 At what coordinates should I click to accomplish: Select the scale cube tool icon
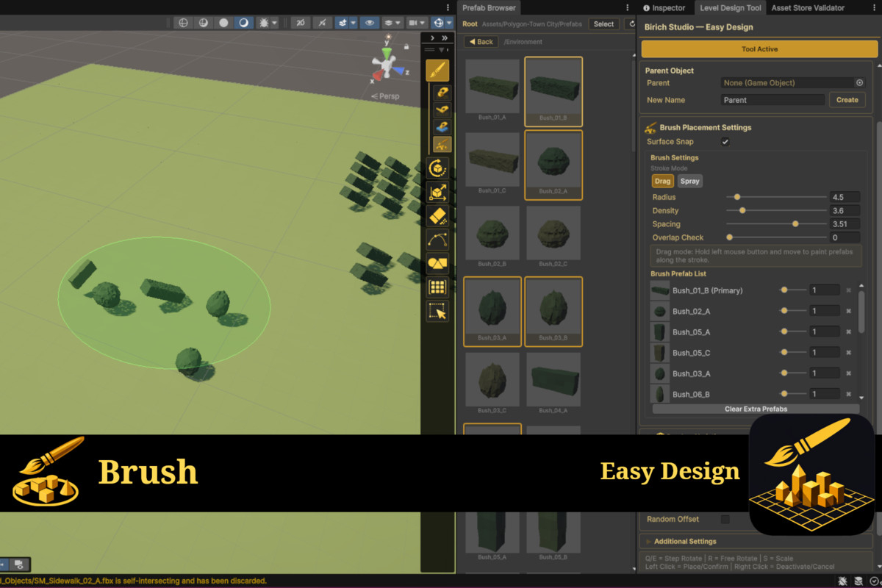click(x=437, y=193)
